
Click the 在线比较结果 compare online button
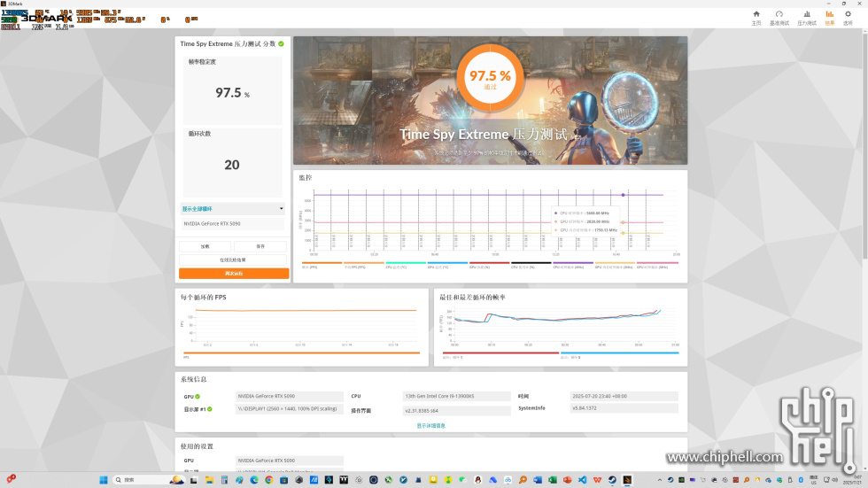tap(233, 260)
